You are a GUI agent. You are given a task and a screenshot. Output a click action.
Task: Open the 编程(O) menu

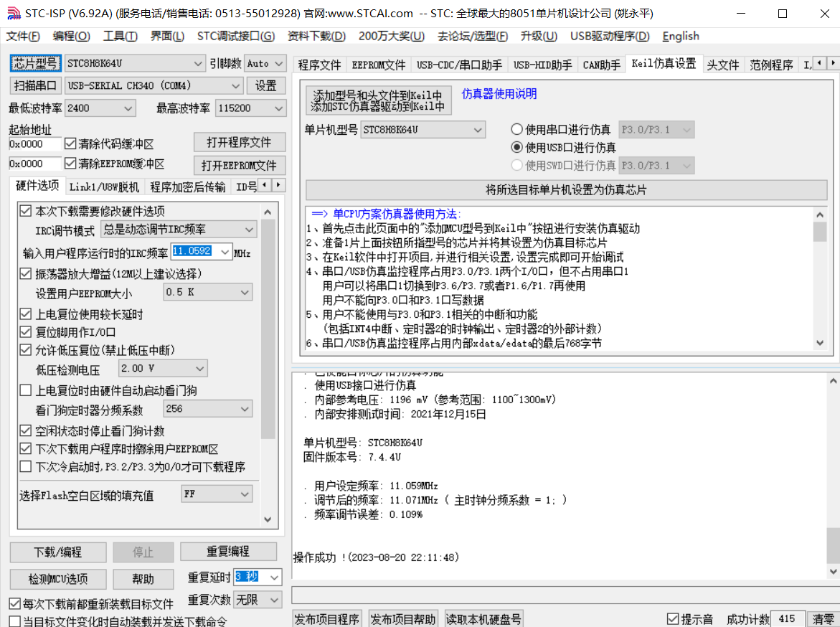click(x=71, y=36)
